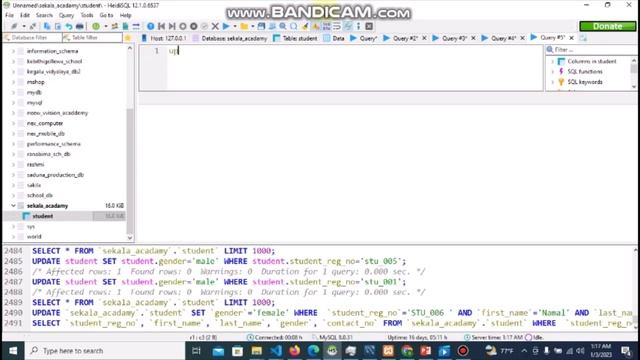Viewport: 640px width, 360px height.
Task: Select the nec_computer database
Action: tap(44, 123)
